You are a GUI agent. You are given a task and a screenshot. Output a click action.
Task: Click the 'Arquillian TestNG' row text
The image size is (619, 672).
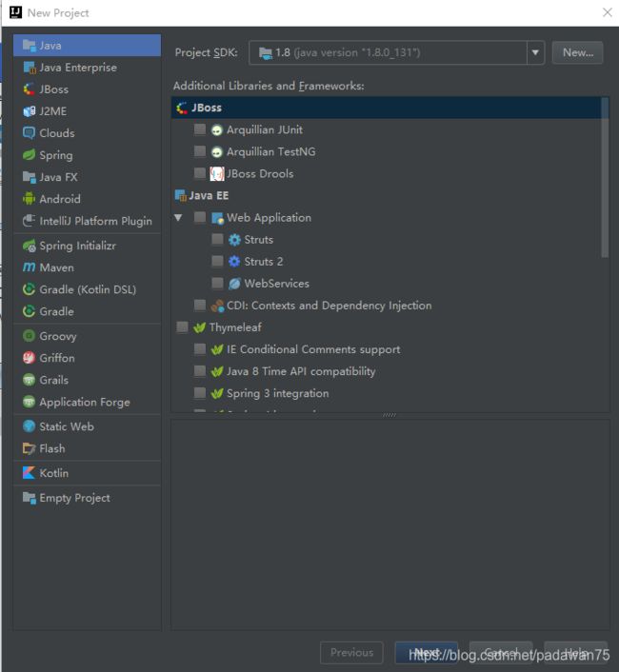(x=270, y=151)
